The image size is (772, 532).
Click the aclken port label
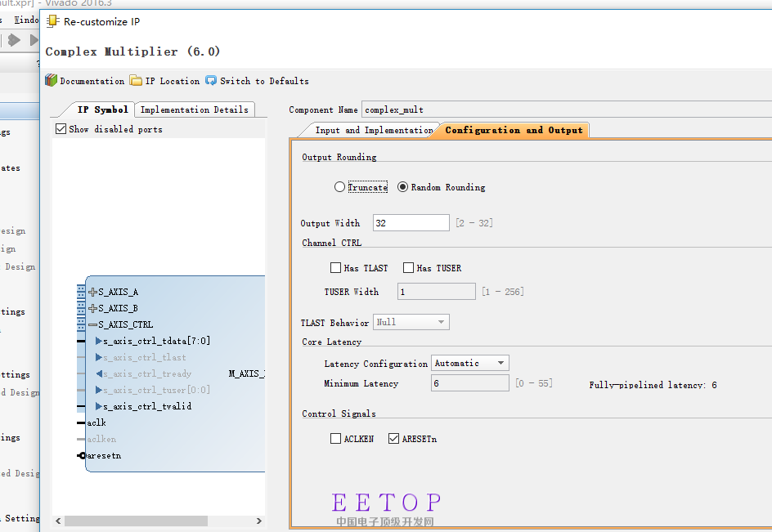click(101, 439)
